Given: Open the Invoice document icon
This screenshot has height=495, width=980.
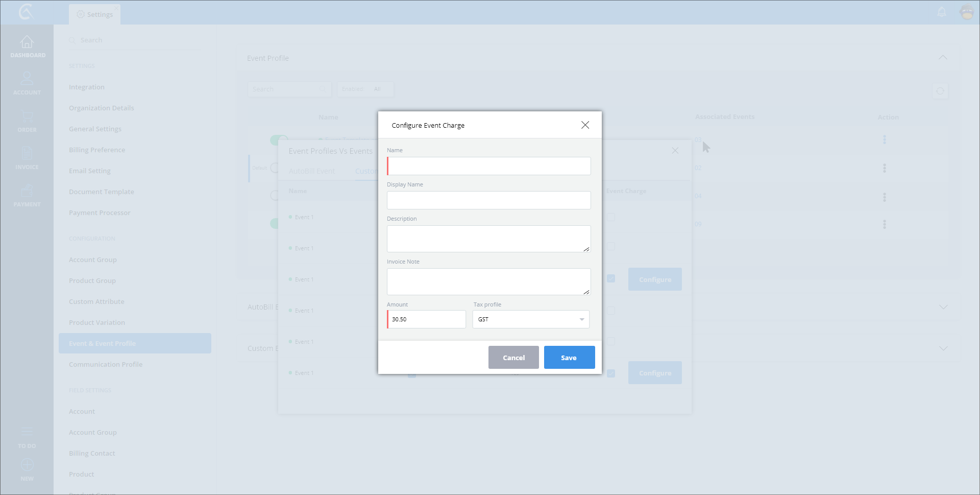Looking at the screenshot, I should (27, 154).
